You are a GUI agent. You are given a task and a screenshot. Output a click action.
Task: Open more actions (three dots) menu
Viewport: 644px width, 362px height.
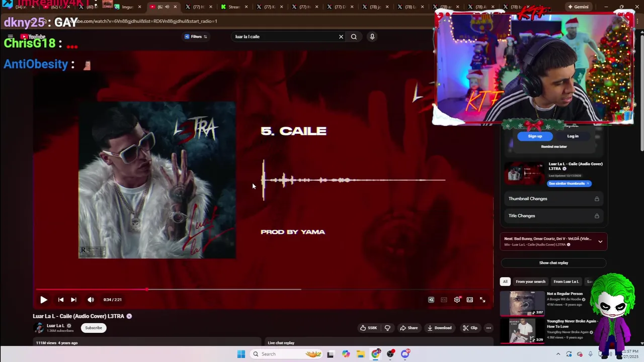(489, 328)
